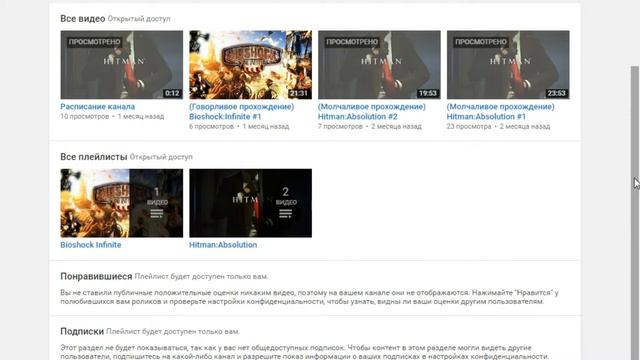Image resolution: width=640 pixels, height=360 pixels.
Task: Click the Расписание канала title link
Action: click(x=98, y=107)
